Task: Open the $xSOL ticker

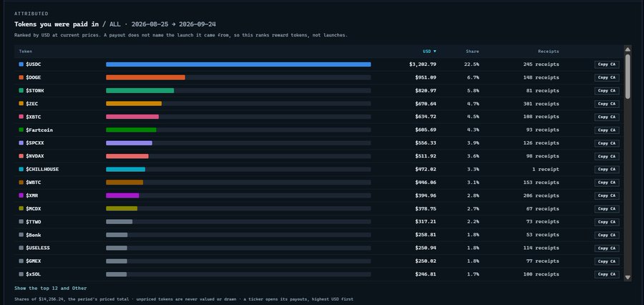Action: coord(33,274)
